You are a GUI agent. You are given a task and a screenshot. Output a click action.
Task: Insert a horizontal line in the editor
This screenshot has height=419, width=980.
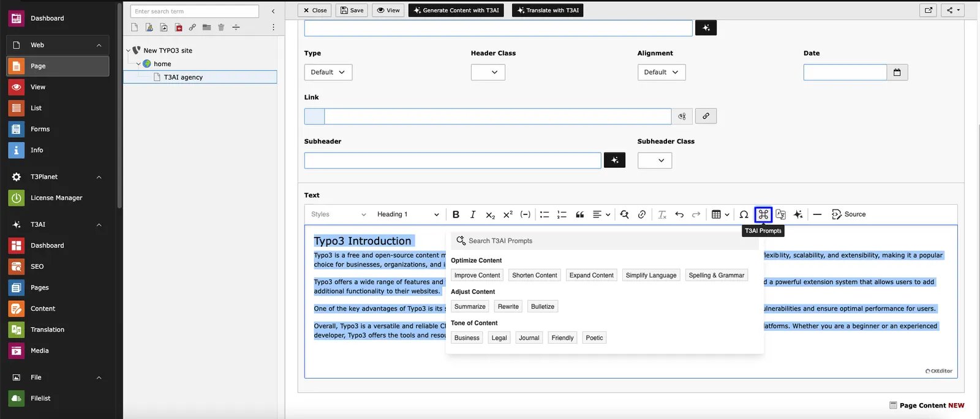click(817, 214)
